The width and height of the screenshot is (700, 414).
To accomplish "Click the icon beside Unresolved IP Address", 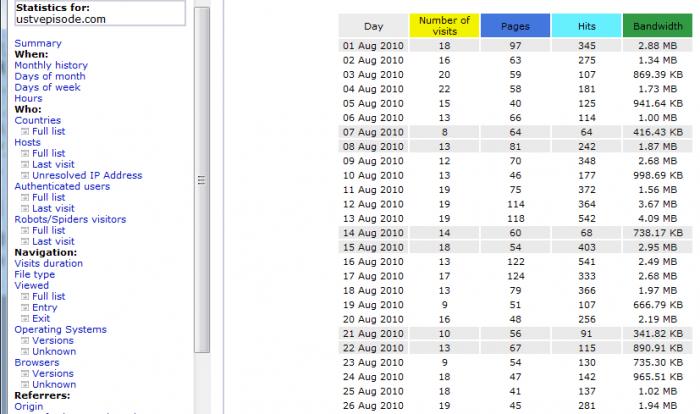I will tap(25, 176).
